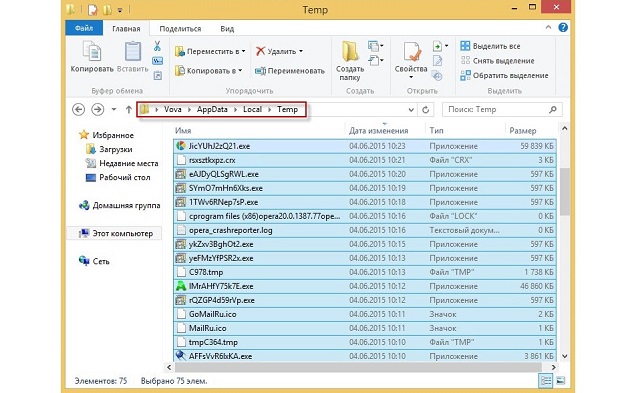Expand the address bar history dropdown
This screenshot has height=393, width=640.
click(411, 110)
